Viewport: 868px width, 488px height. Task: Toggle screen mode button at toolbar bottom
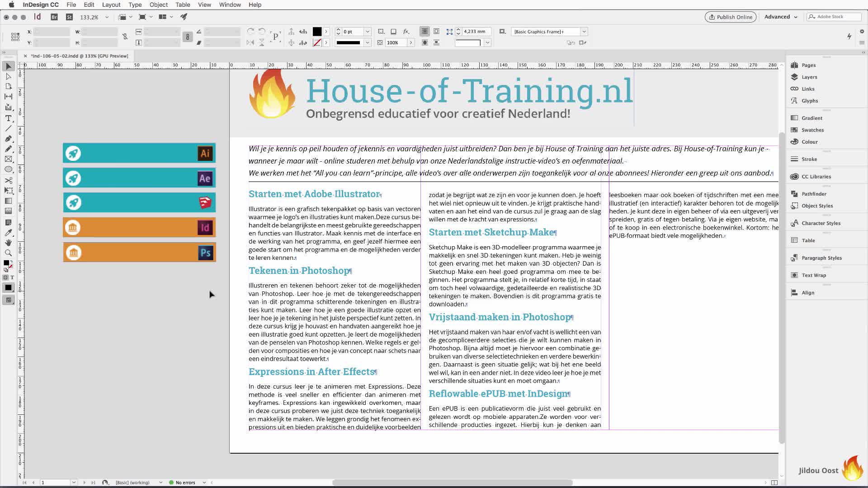[8, 300]
